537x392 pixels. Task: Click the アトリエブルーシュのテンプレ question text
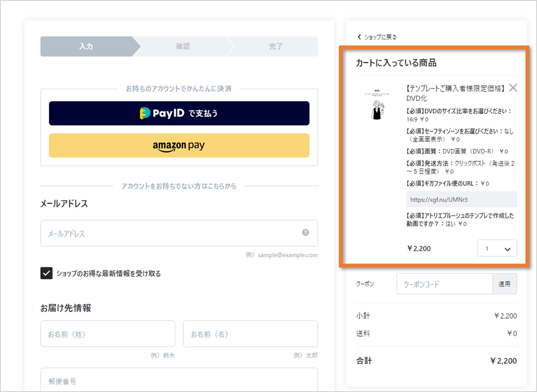point(460,219)
